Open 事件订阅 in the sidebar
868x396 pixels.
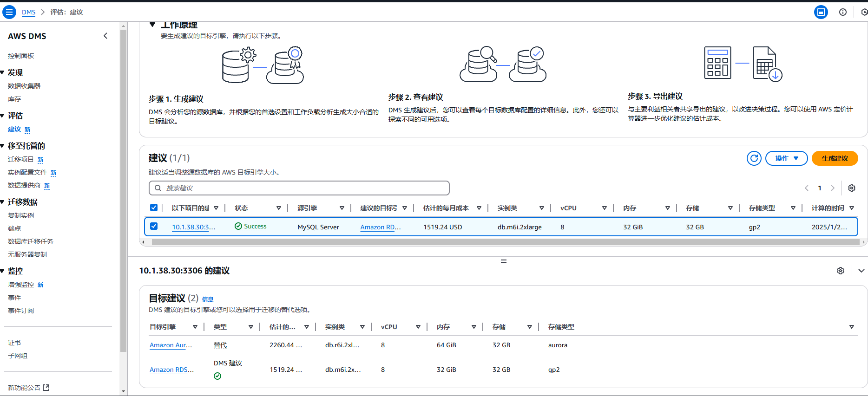(21, 311)
